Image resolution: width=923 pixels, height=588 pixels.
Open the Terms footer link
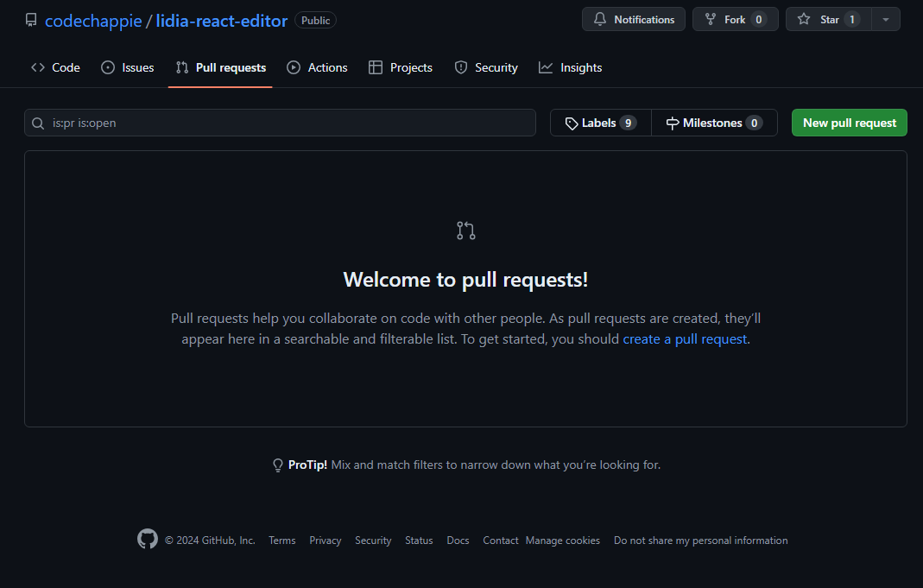tap(282, 541)
